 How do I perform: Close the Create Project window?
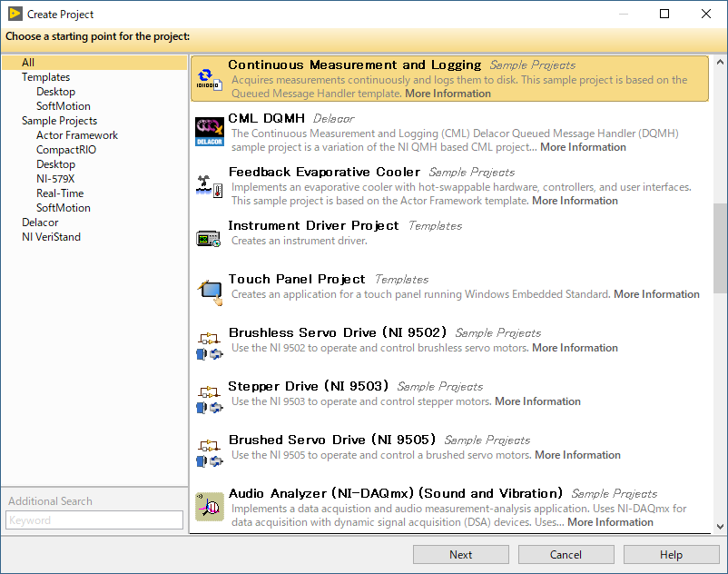[x=706, y=14]
